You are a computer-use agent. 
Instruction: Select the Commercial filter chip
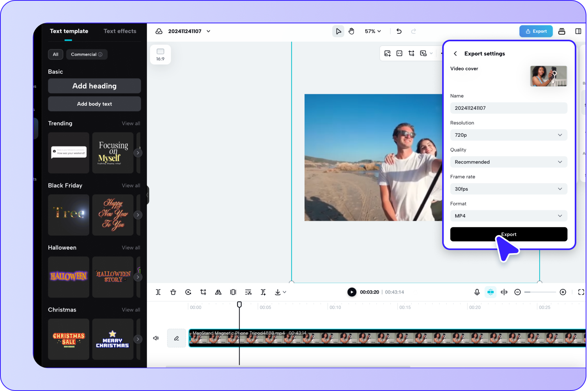87,55
